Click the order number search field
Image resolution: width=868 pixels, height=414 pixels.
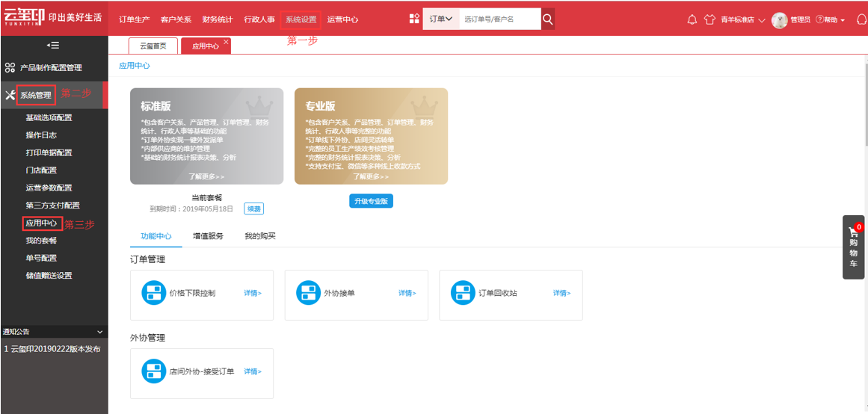[x=500, y=19]
